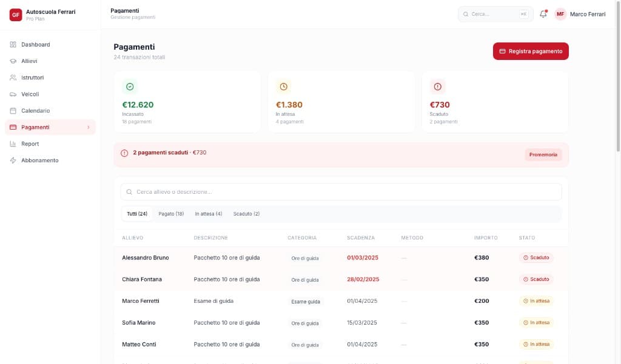621x364 pixels.
Task: Select the In attesa (4) filter tab
Action: (x=209, y=213)
